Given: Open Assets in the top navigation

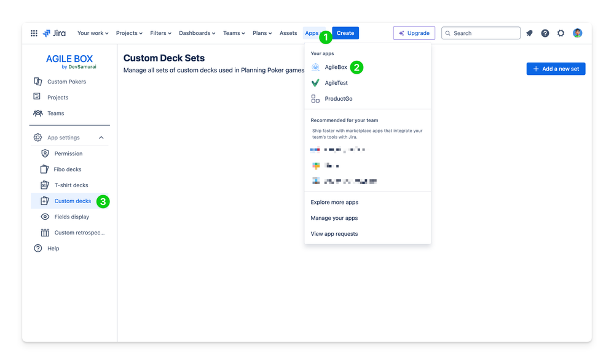Looking at the screenshot, I should [x=288, y=33].
